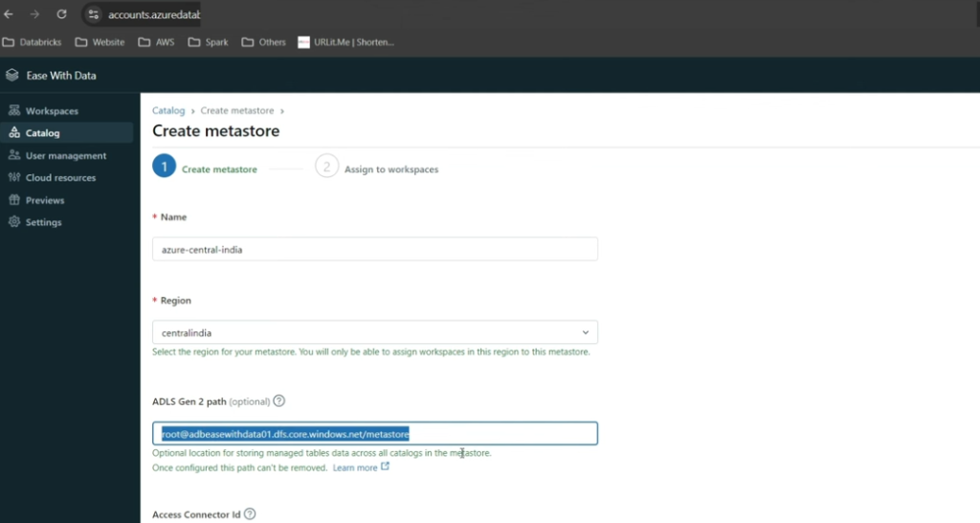Click the ADLS Gen 2 path input field
The width and height of the screenshot is (980, 523).
coord(375,434)
